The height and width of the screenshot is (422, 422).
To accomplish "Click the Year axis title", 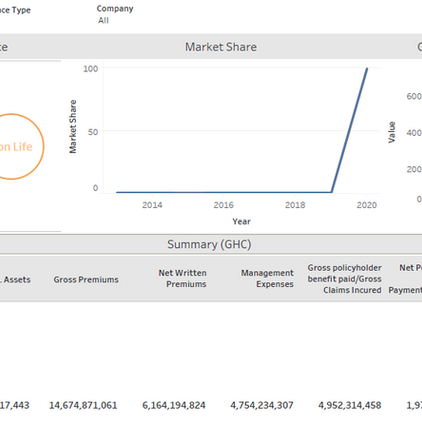I will click(241, 222).
